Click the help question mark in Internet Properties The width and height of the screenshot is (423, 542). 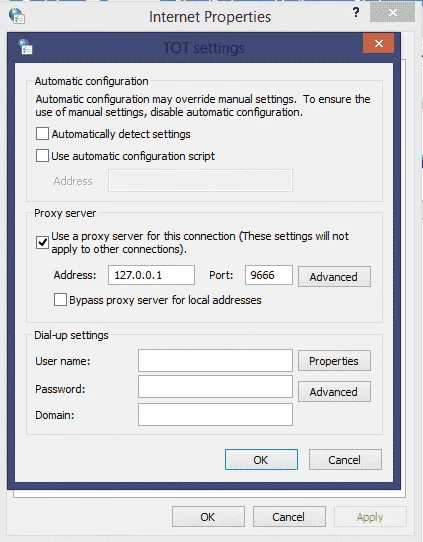click(x=356, y=13)
